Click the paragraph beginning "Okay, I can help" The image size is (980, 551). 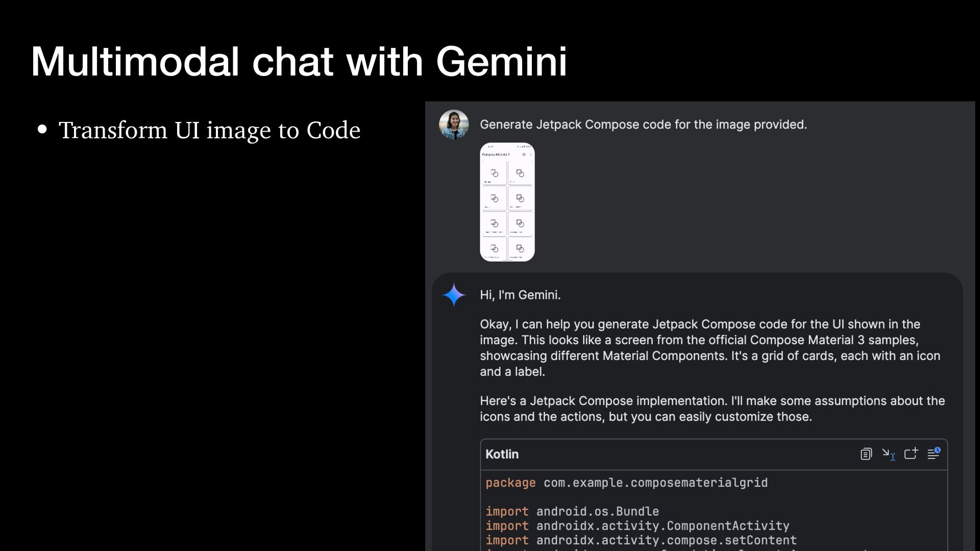709,347
